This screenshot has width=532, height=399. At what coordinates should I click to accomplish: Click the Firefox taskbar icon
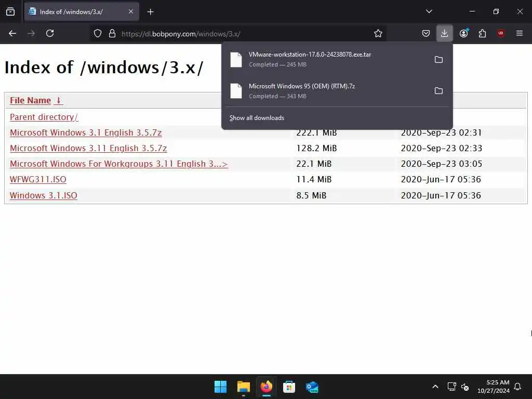[267, 387]
